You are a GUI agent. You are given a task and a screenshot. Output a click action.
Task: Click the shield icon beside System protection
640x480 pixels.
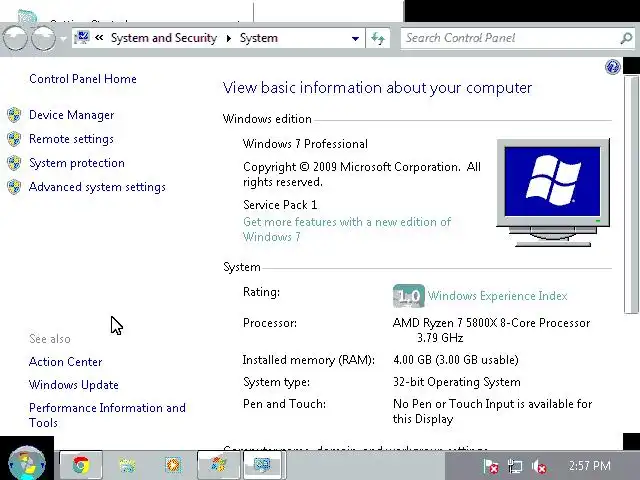point(14,163)
